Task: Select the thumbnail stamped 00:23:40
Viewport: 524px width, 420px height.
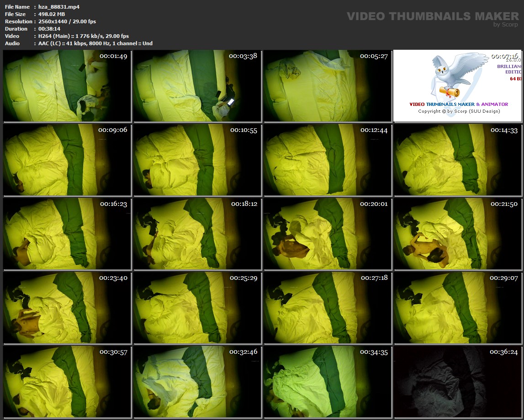Action: (67, 308)
